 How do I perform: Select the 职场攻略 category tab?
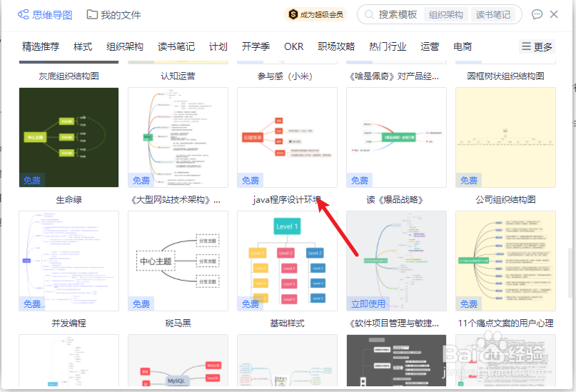coord(336,46)
